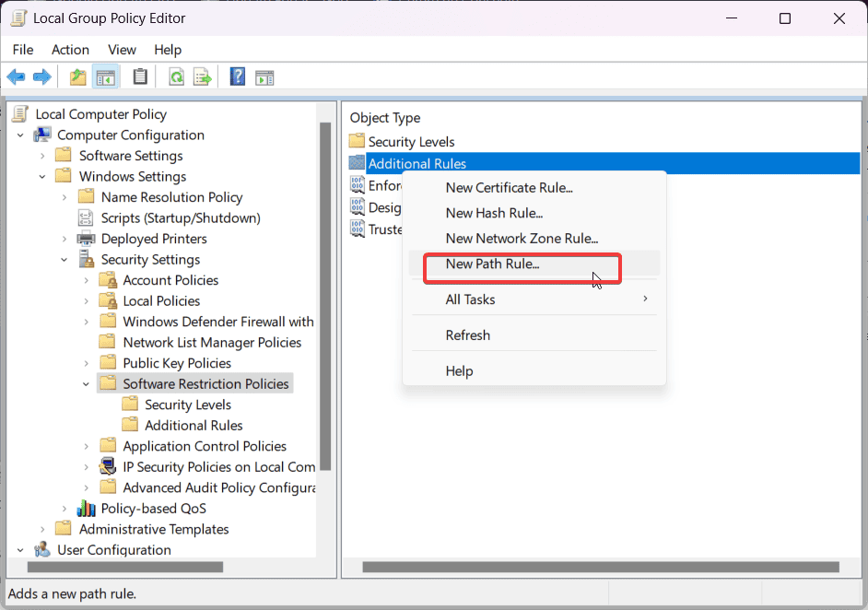Expand the Application Control Policies node
Screen dimensions: 868x610
pyautogui.click(x=86, y=446)
